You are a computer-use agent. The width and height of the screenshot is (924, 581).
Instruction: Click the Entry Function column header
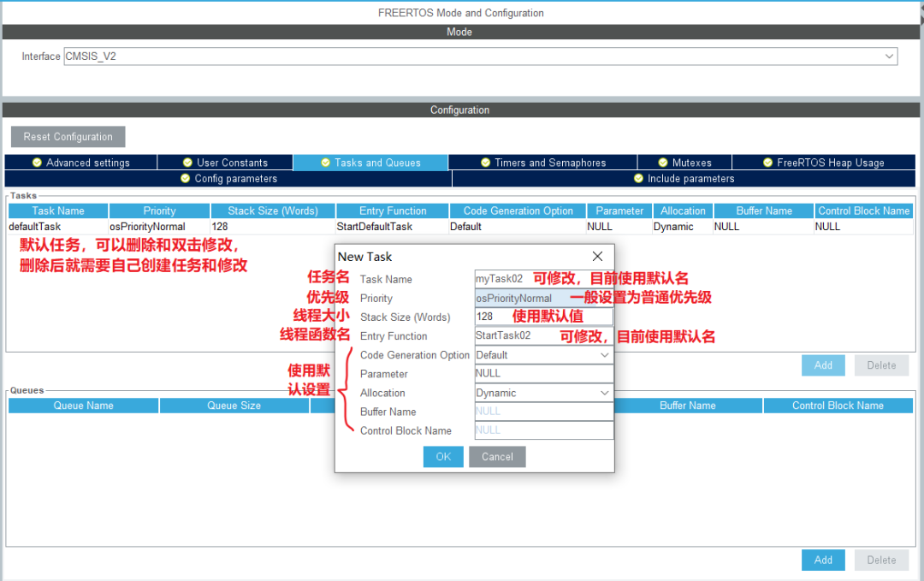click(393, 211)
